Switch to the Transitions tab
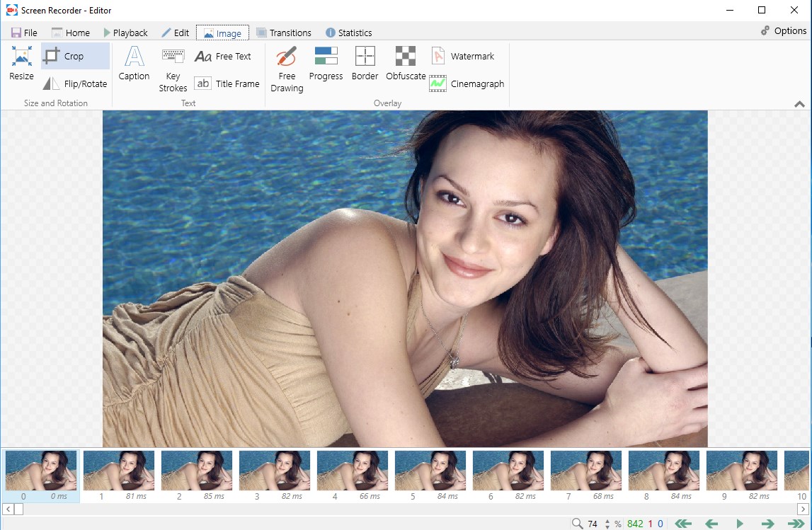This screenshot has width=812, height=530. [x=283, y=33]
